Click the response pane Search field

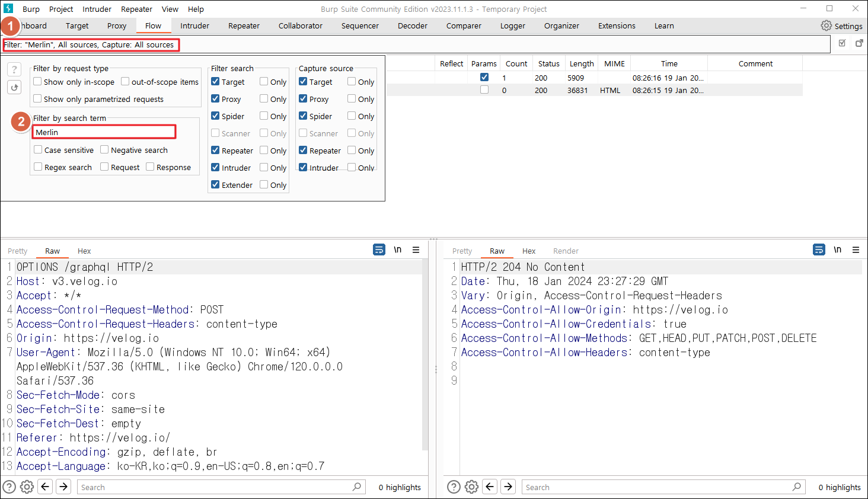(x=663, y=487)
